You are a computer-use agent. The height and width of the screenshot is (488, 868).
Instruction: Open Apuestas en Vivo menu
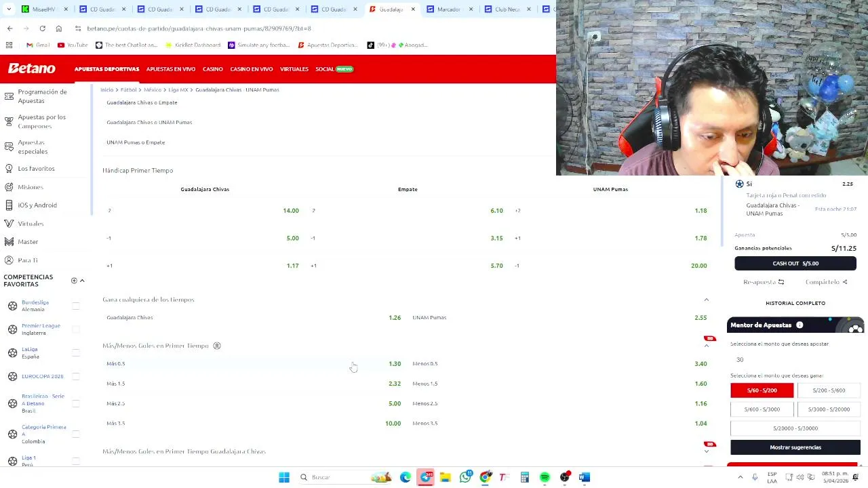tap(171, 69)
